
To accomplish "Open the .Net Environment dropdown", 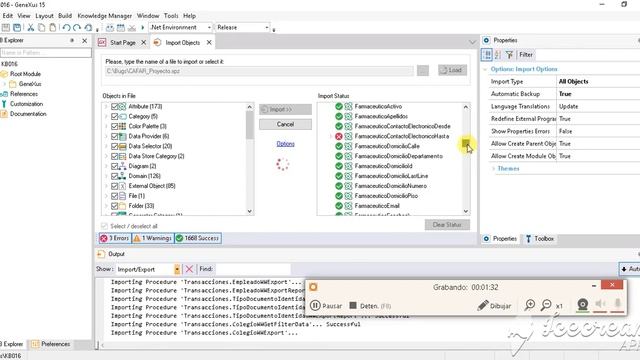I will pos(209,28).
